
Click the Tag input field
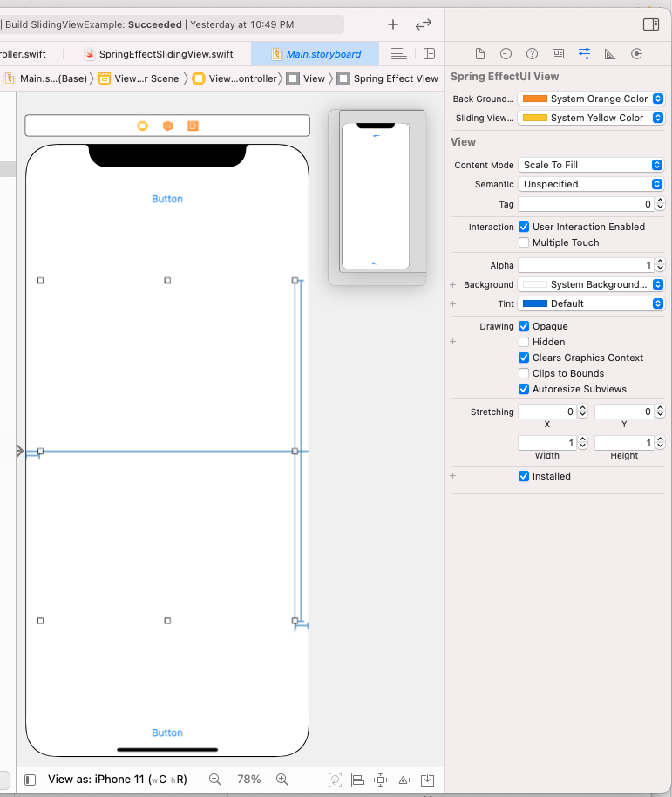pos(586,204)
